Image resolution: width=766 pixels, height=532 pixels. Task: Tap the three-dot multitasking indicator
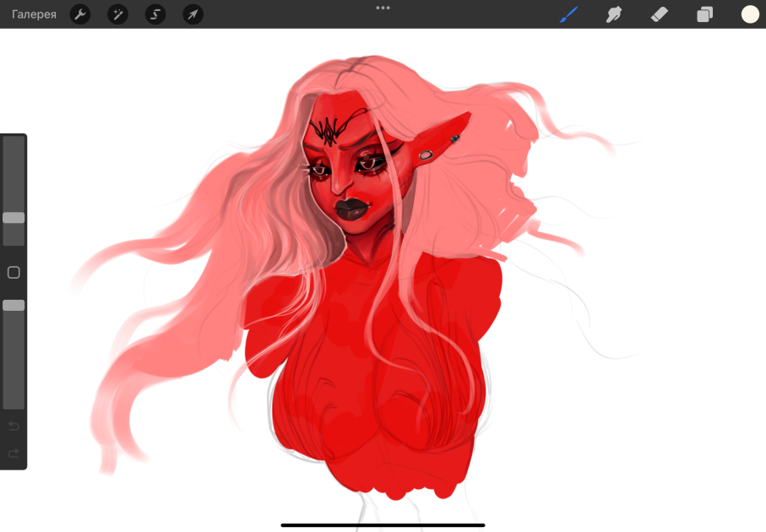pyautogui.click(x=383, y=8)
